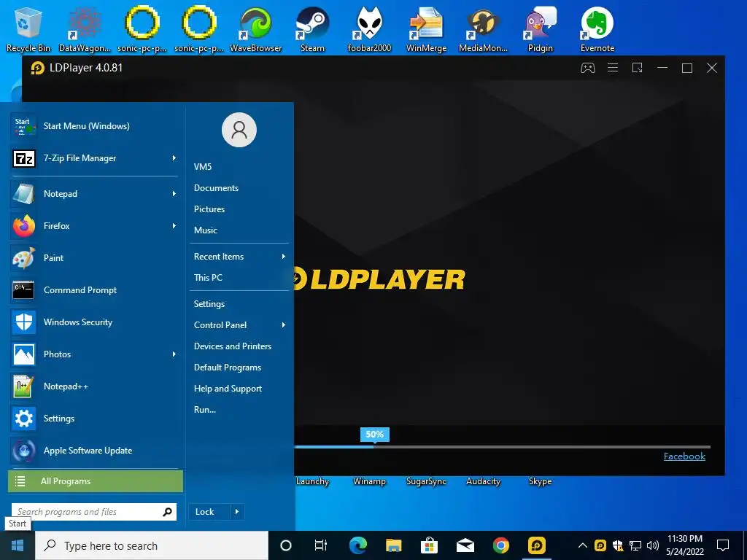Expand the Notepad jump list arrow
The image size is (747, 560).
click(x=174, y=194)
